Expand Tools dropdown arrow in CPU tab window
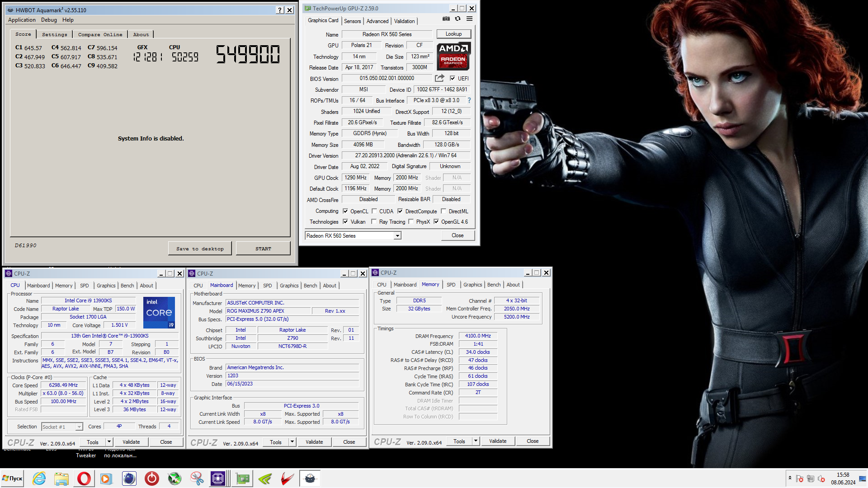Viewport: 868px width, 488px height. (109, 442)
